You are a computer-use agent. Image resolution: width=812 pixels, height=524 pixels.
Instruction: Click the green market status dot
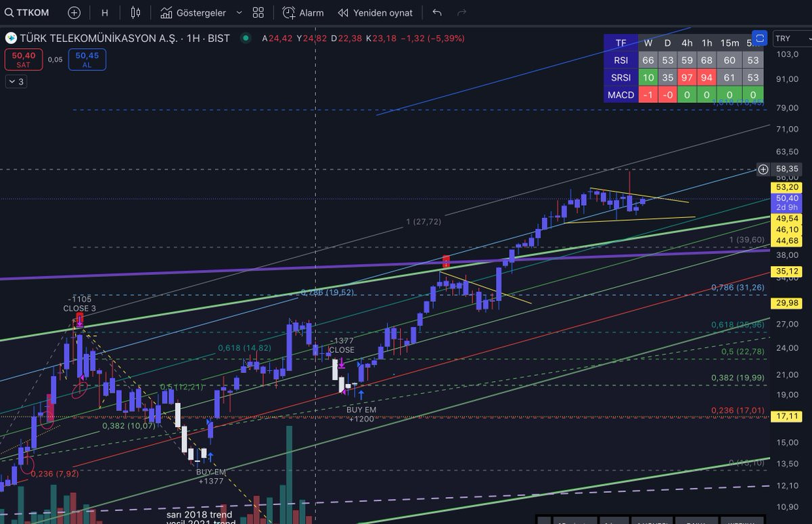click(x=245, y=39)
